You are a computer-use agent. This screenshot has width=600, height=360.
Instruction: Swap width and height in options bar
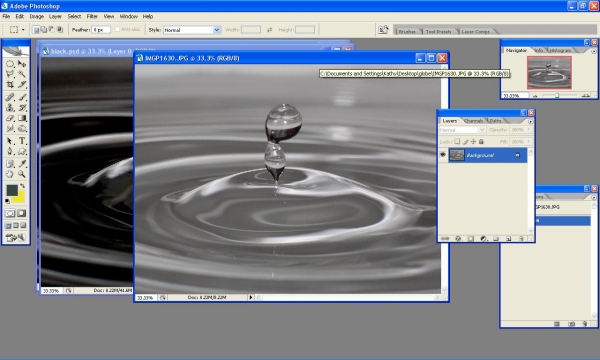269,30
